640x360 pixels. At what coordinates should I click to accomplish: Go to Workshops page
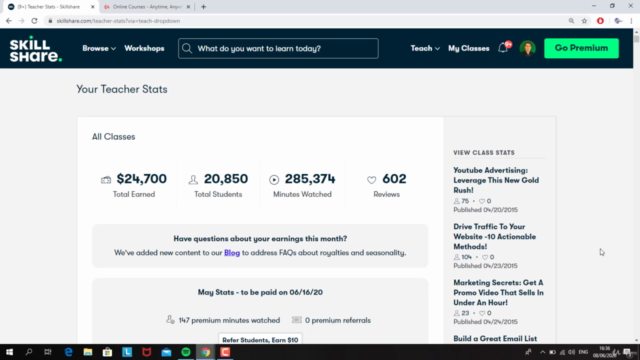[144, 48]
